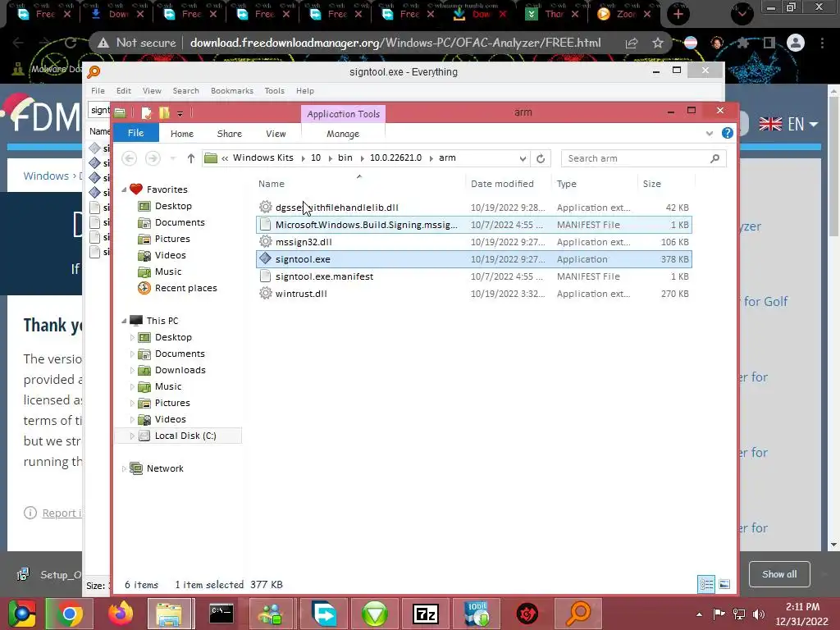This screenshot has width=840, height=630.
Task: Expand the Network tree node
Action: [125, 468]
